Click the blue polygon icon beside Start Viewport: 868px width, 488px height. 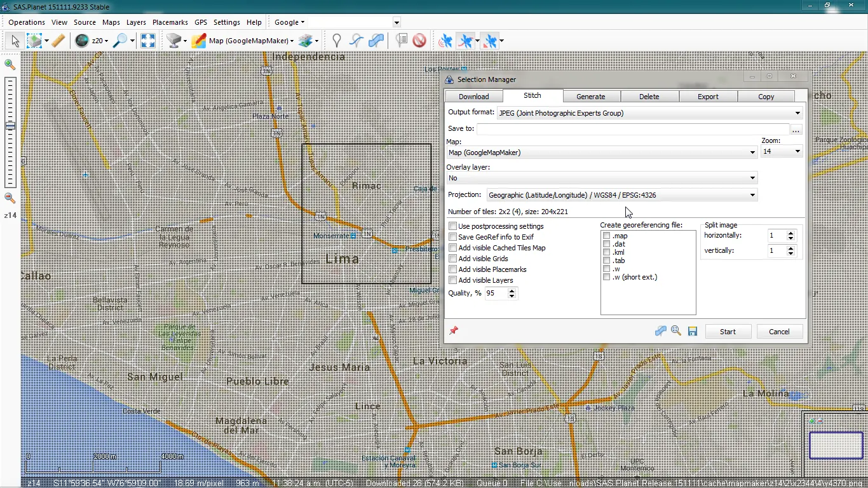[x=661, y=331]
